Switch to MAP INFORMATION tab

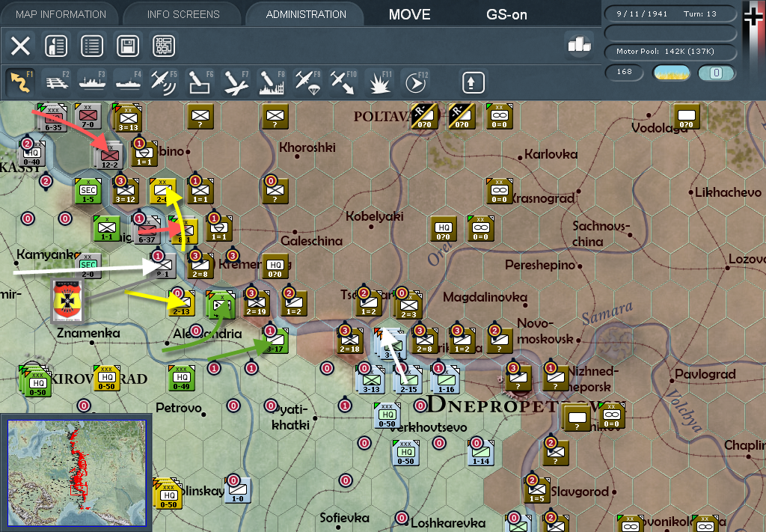(x=61, y=15)
